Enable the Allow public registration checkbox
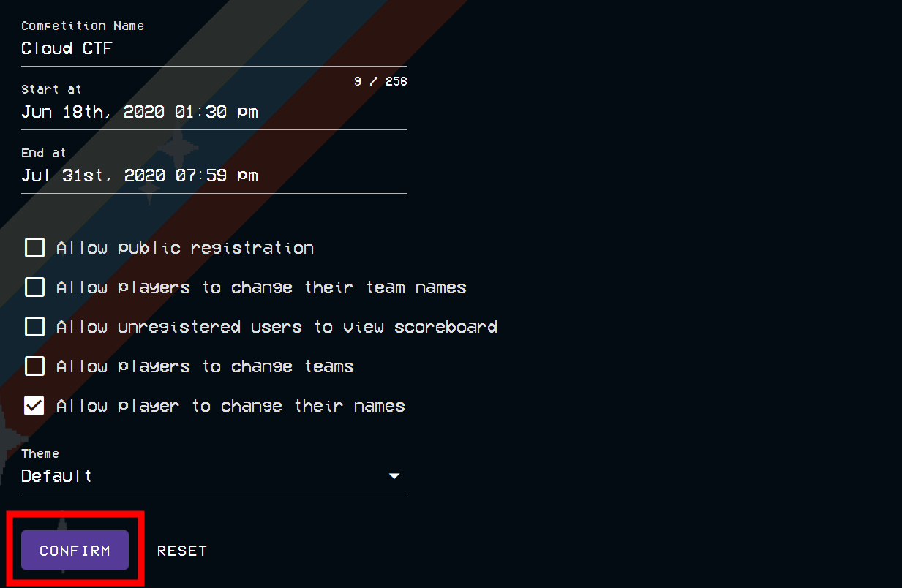The height and width of the screenshot is (588, 902). tap(34, 247)
